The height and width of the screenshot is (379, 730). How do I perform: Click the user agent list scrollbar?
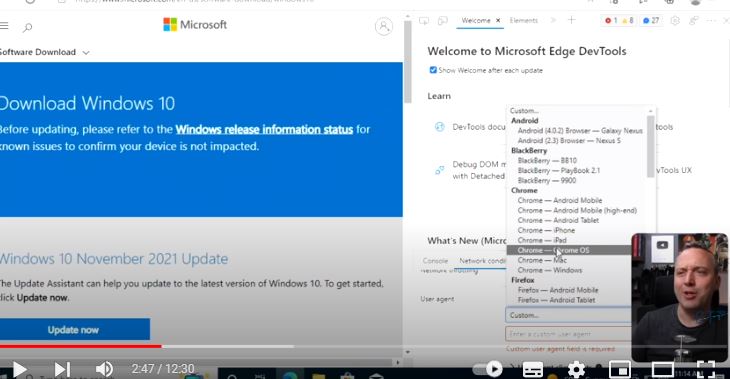coord(650,147)
